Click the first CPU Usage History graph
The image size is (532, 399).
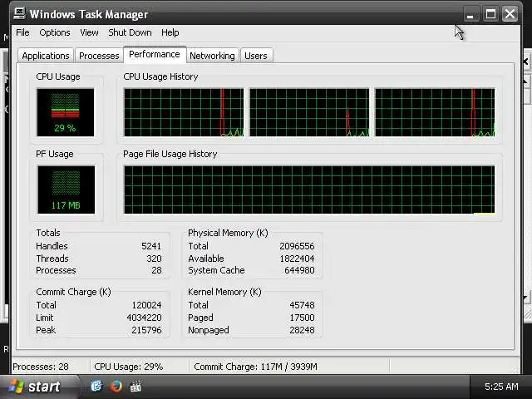click(184, 112)
